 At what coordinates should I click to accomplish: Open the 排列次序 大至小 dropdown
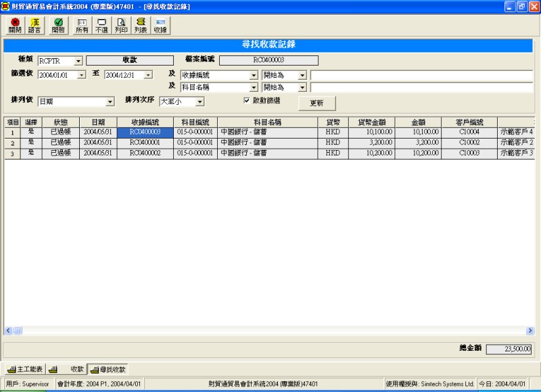click(x=200, y=101)
